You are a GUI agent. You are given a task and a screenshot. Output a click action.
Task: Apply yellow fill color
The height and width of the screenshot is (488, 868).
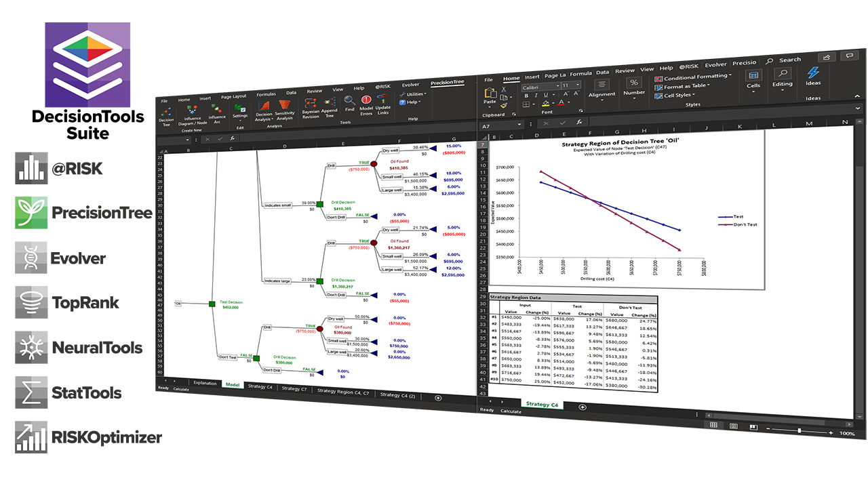pos(545,104)
